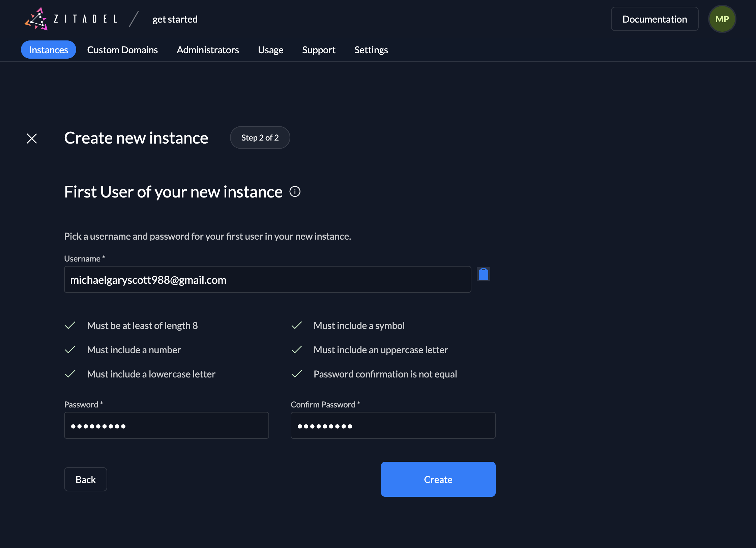Click checkmark beside uppercase letter requirement
Viewport: 756px width, 548px height.
(297, 350)
